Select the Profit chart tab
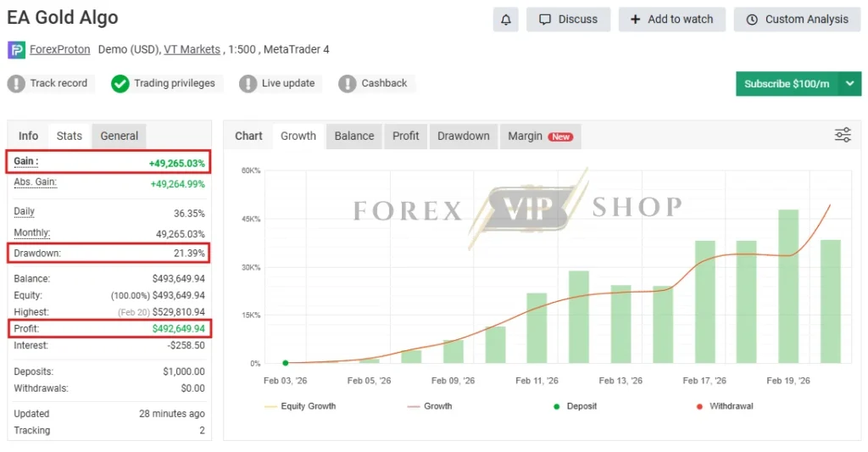 pos(406,136)
